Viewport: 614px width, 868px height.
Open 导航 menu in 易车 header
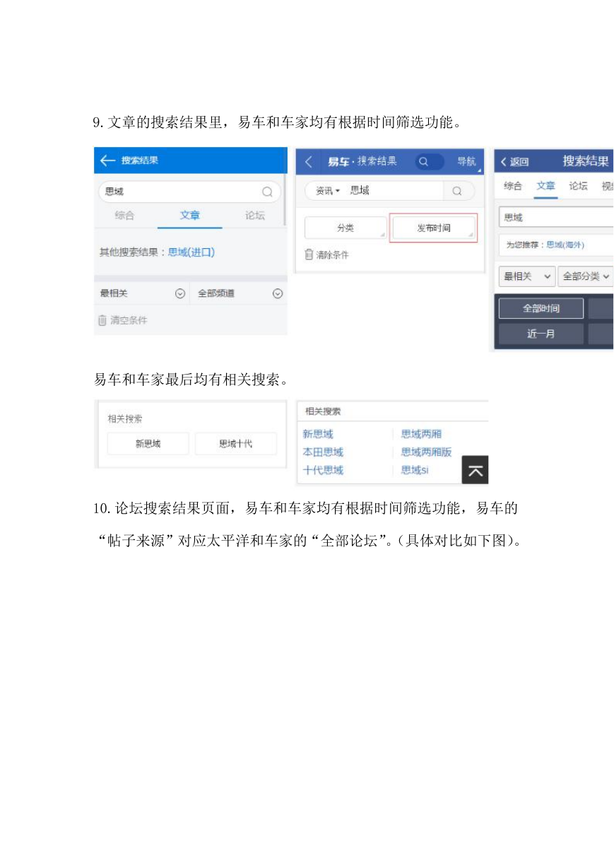click(x=466, y=162)
